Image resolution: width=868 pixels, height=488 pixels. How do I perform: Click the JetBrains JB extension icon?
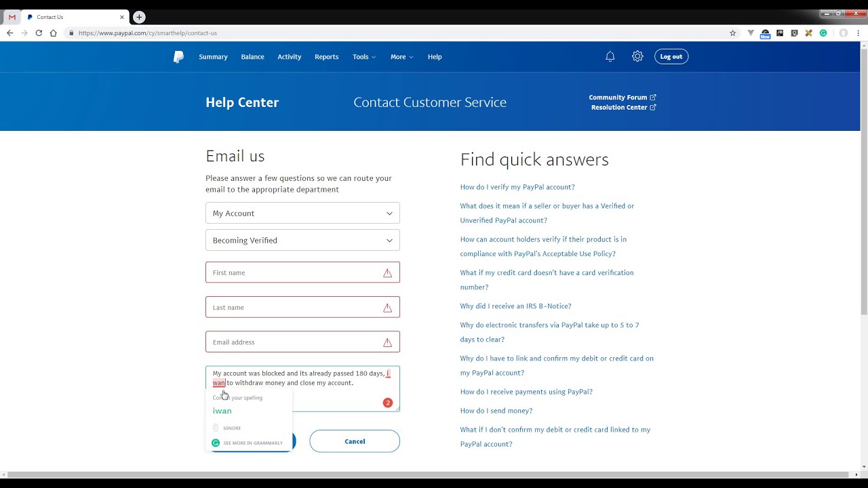780,33
